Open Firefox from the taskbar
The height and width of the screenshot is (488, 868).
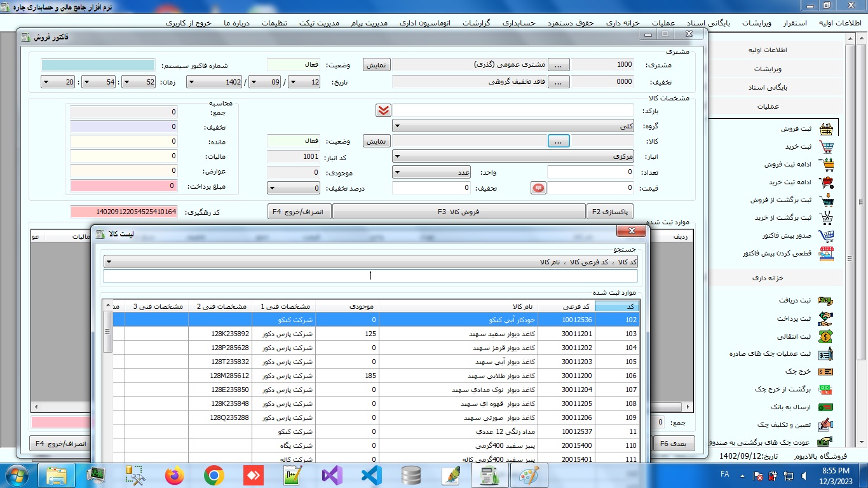click(174, 475)
